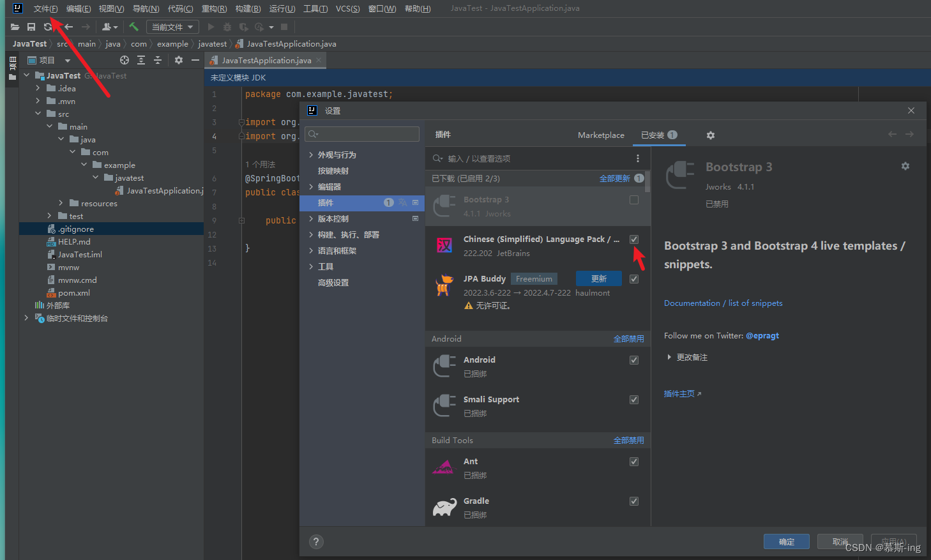
Task: Toggle the Ant plugin checkbox
Action: point(634,462)
